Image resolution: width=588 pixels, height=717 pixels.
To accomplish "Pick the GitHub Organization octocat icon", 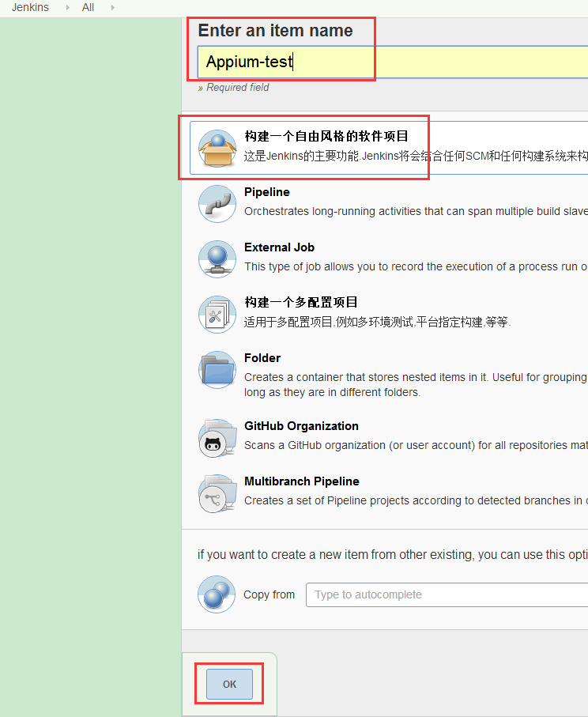I will pos(217,438).
